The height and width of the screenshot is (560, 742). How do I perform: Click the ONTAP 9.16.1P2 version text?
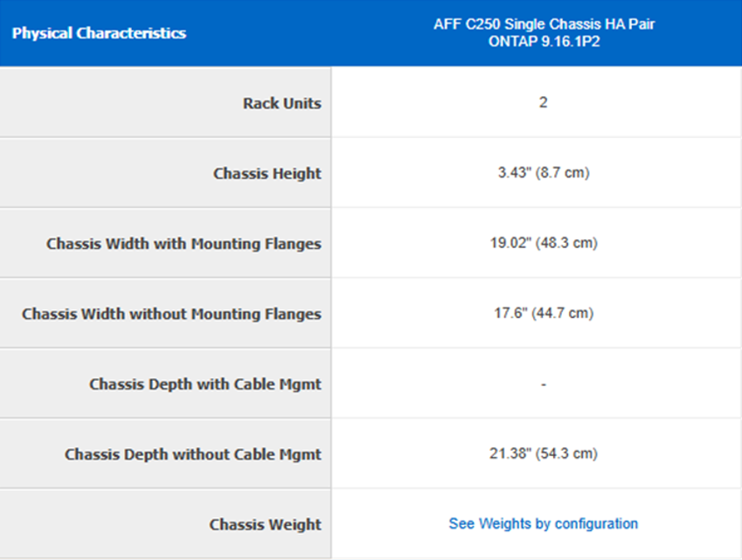[x=544, y=42]
